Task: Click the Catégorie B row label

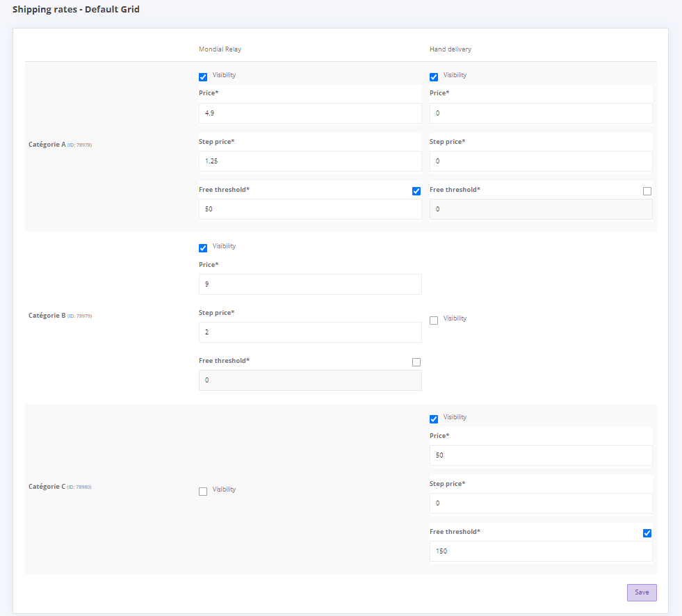Action: click(x=60, y=316)
